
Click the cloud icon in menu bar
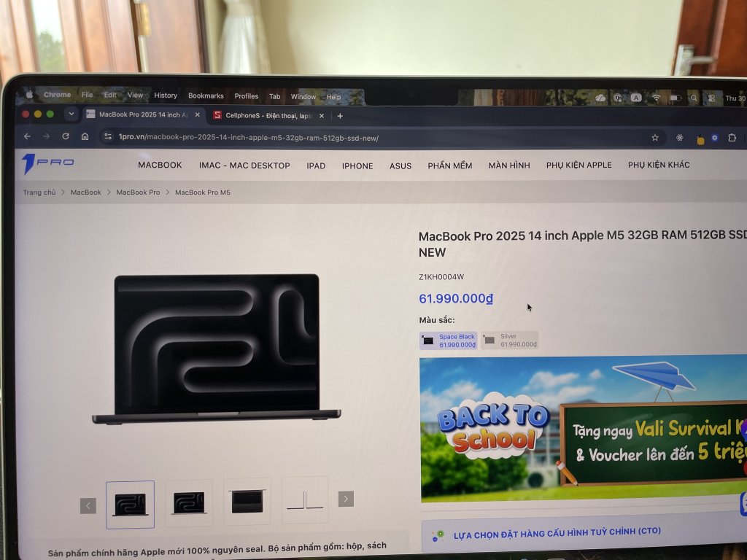[601, 98]
